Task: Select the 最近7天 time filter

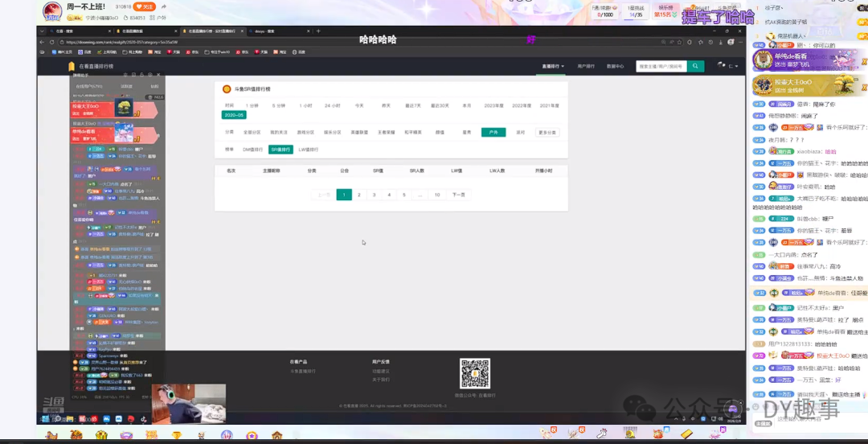Action: (413, 105)
